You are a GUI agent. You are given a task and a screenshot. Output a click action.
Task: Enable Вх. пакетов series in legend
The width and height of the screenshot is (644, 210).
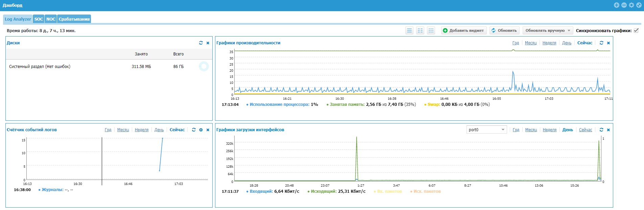(x=387, y=191)
